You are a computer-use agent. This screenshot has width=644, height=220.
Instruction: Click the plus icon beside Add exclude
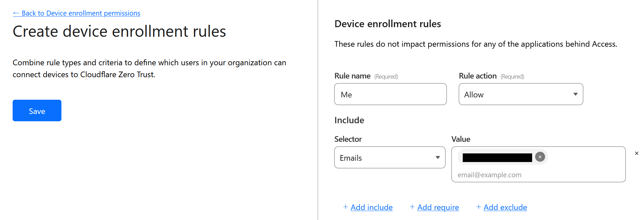478,207
